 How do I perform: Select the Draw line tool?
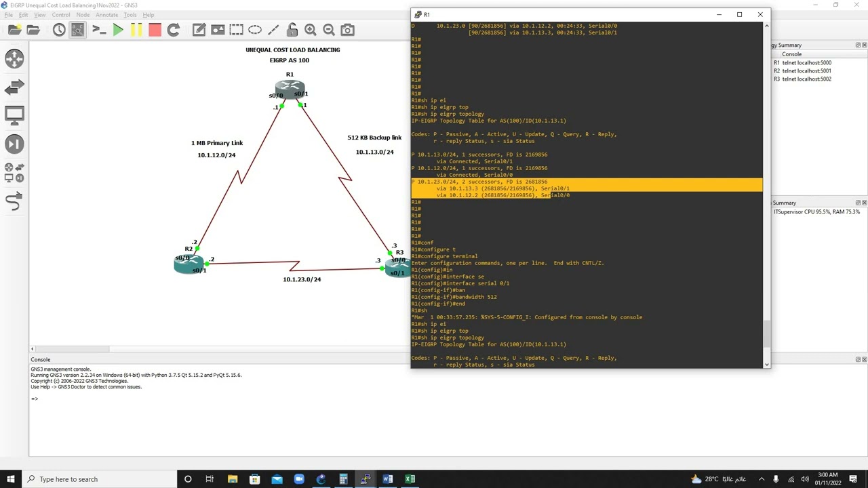(x=273, y=30)
